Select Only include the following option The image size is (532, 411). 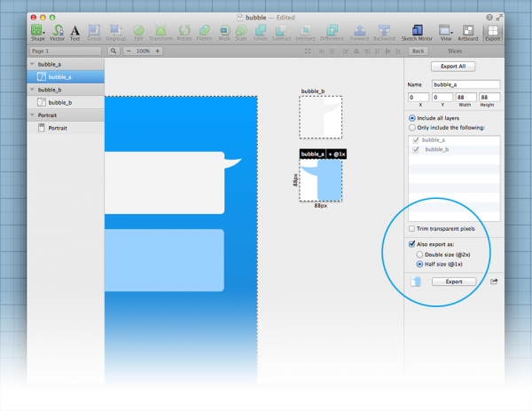pyautogui.click(x=411, y=127)
